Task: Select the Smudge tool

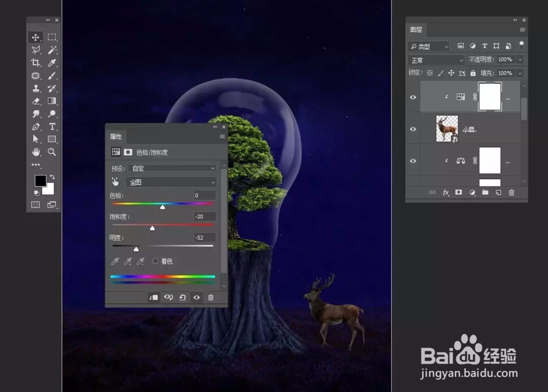Action: pos(36,113)
